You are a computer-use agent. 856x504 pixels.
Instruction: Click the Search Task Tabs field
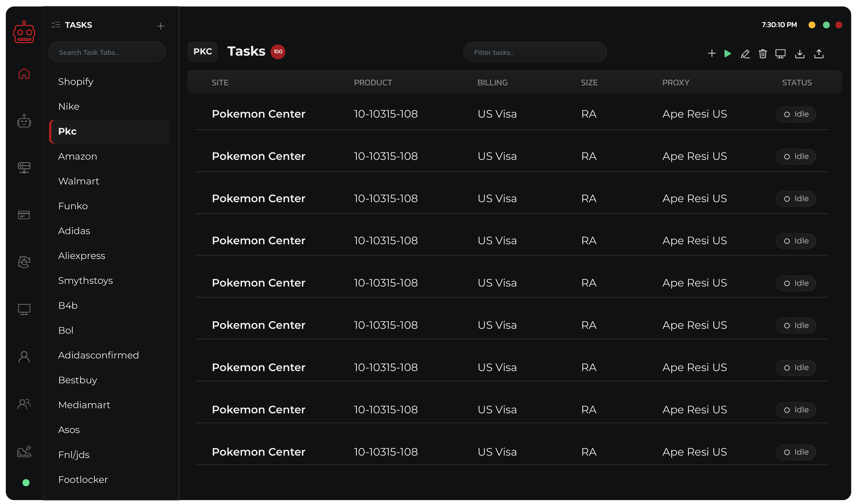point(107,52)
